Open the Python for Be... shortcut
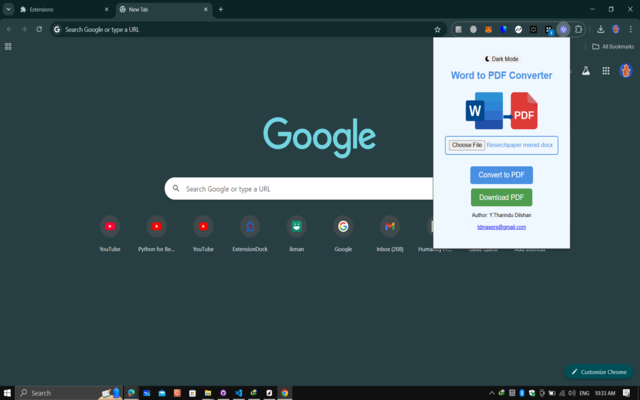640x400 pixels. coord(156,233)
